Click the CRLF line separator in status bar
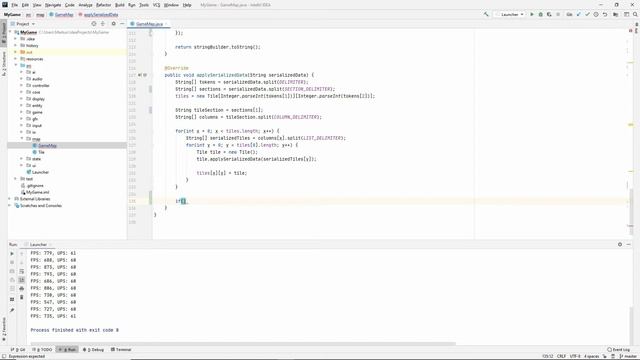640x360 pixels. (561, 356)
